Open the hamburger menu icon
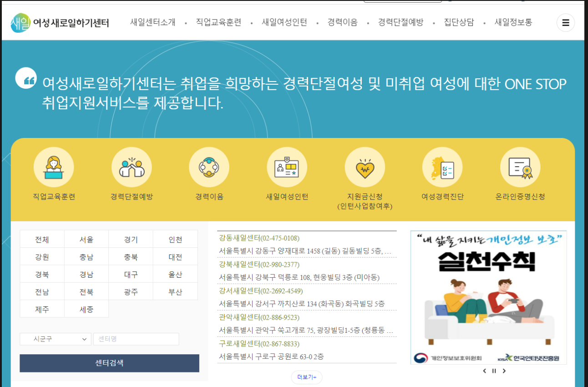 pyautogui.click(x=566, y=23)
